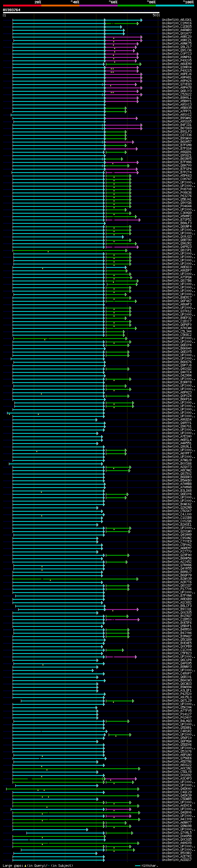Select label UniRef100_Q5BJA1
This screenshot has height=868, width=197.
177,199
